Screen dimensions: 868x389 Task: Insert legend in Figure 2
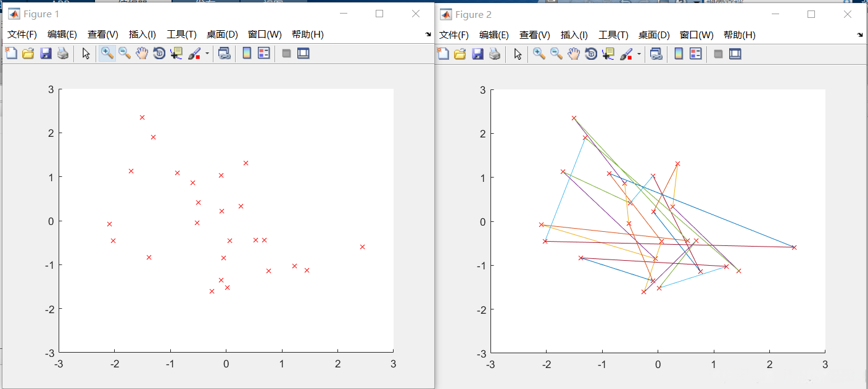[x=696, y=54]
